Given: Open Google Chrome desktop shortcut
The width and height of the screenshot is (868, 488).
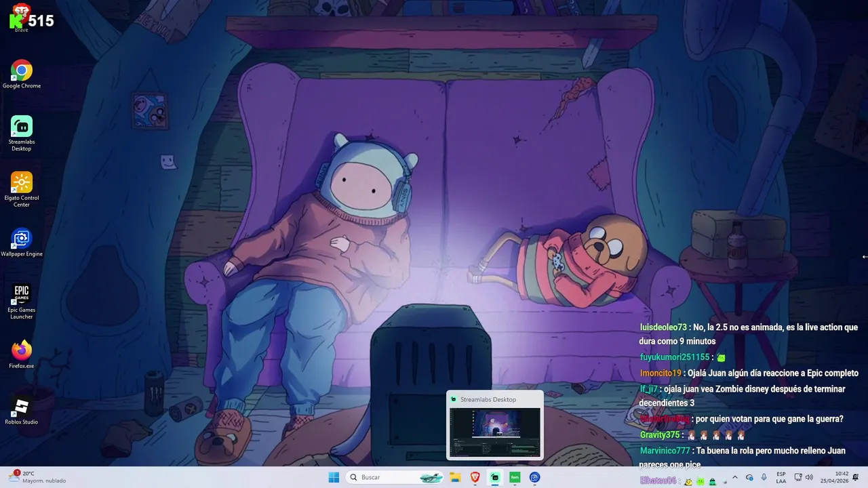Looking at the screenshot, I should [21, 75].
